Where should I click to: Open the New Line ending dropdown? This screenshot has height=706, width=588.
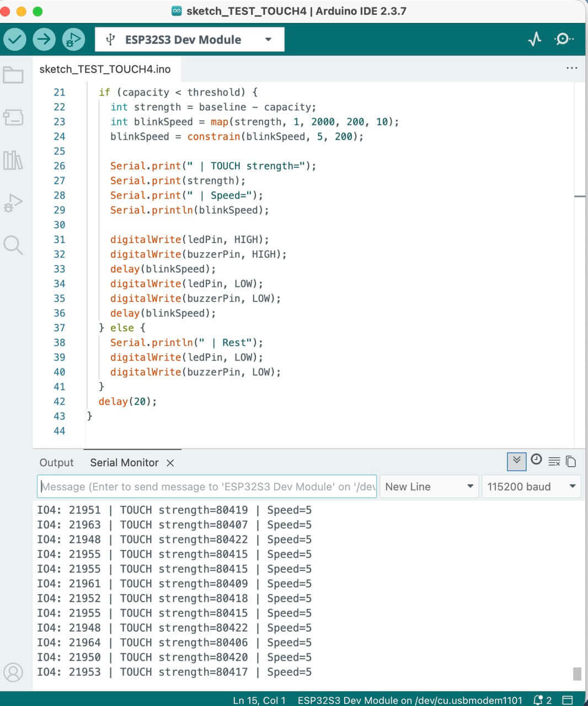[429, 486]
